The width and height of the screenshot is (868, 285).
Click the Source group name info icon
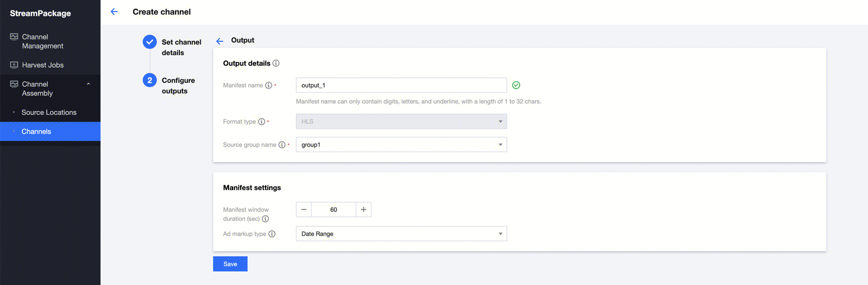point(282,145)
